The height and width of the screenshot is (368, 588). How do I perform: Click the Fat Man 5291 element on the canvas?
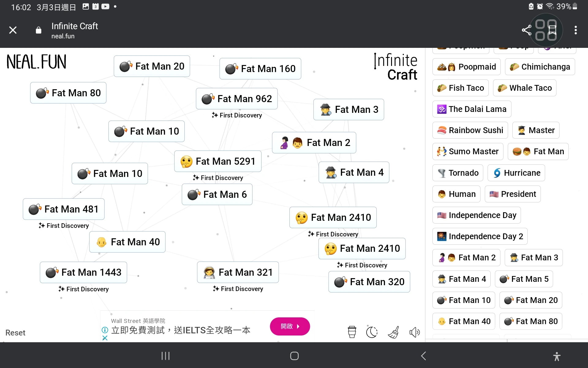click(x=218, y=161)
